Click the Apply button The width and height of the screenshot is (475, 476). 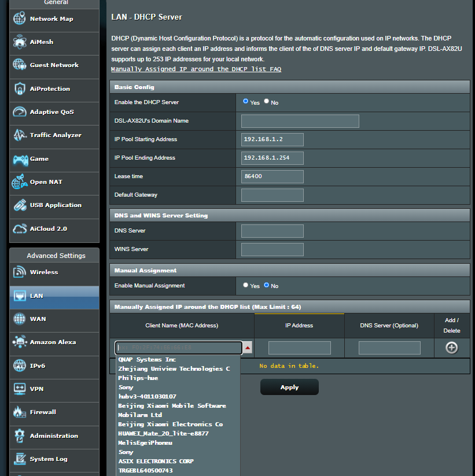coord(289,387)
